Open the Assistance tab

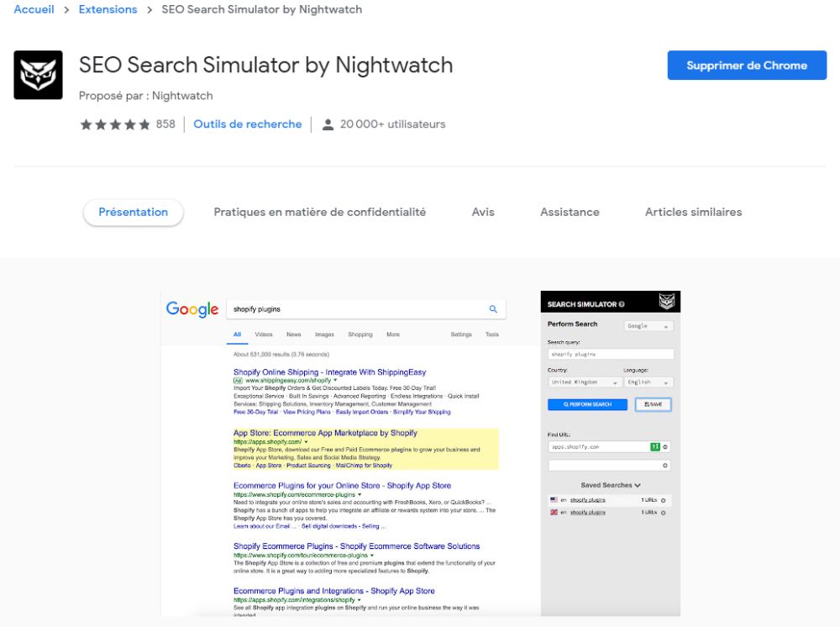coord(570,212)
